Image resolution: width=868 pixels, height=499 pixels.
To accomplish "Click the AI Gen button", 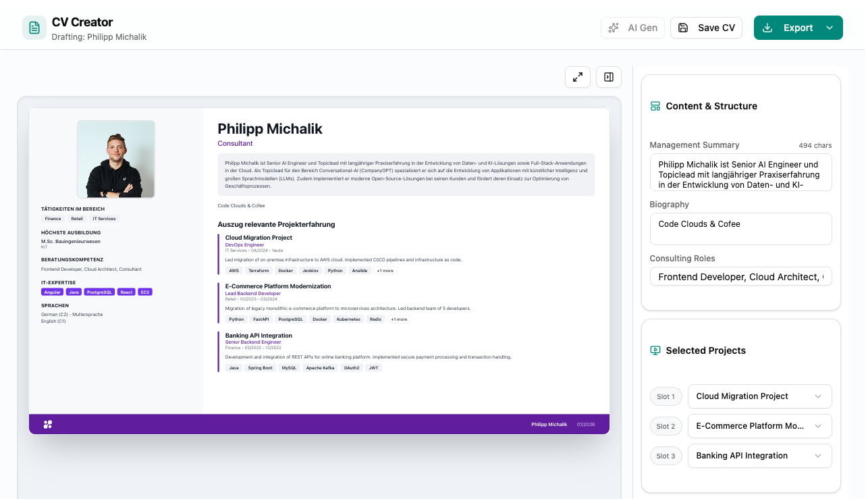I will (632, 28).
